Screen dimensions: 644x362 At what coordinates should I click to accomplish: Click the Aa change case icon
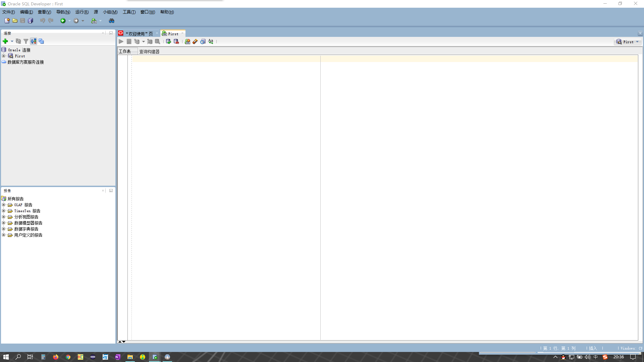click(211, 42)
